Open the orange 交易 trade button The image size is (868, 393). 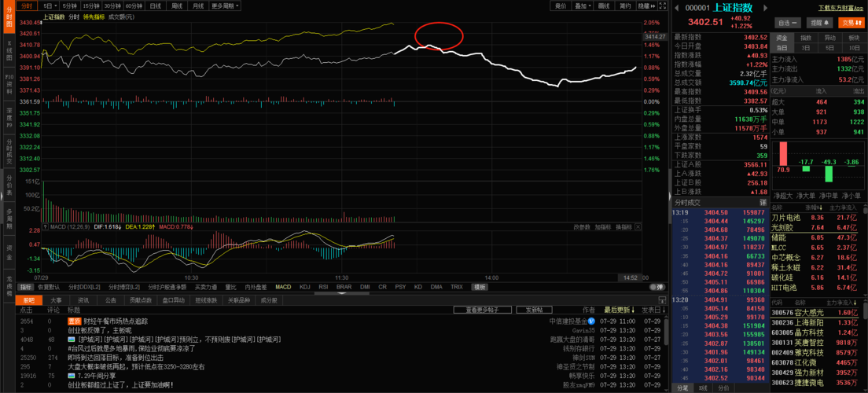point(851,23)
